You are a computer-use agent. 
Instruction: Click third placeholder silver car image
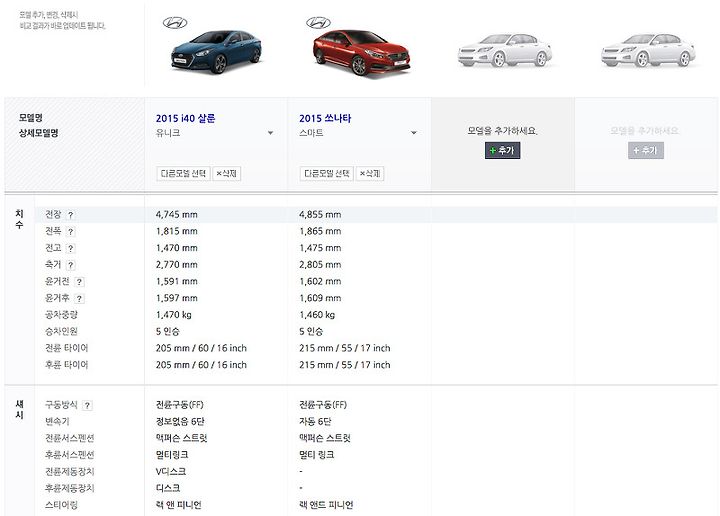click(x=505, y=50)
